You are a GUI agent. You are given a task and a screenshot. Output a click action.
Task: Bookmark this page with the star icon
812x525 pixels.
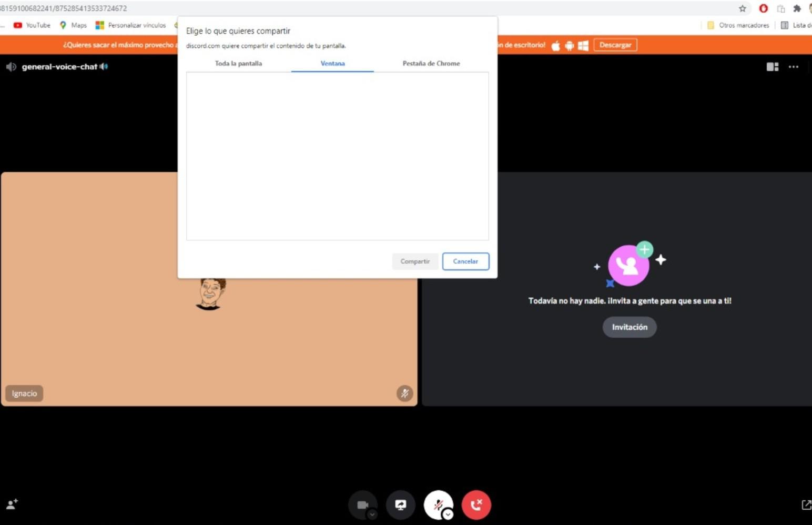coord(743,8)
